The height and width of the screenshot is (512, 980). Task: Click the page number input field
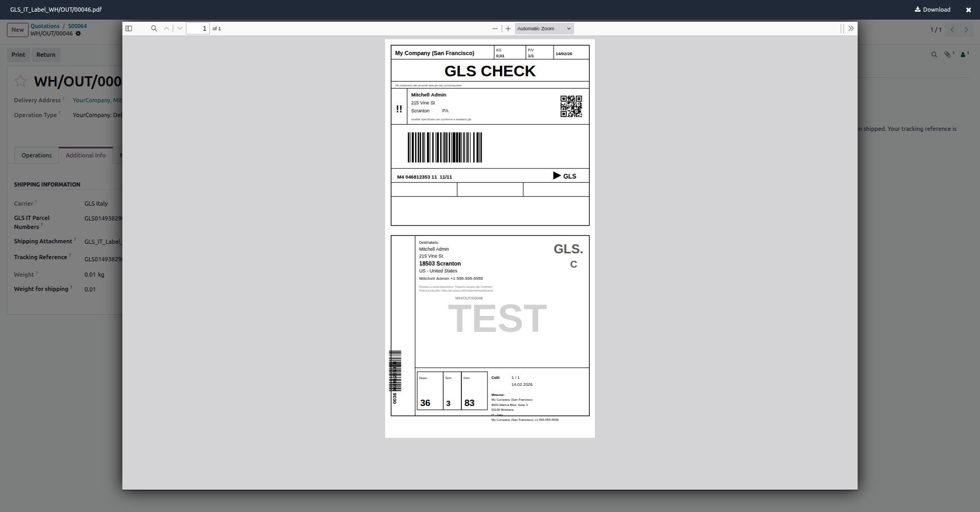(x=198, y=29)
